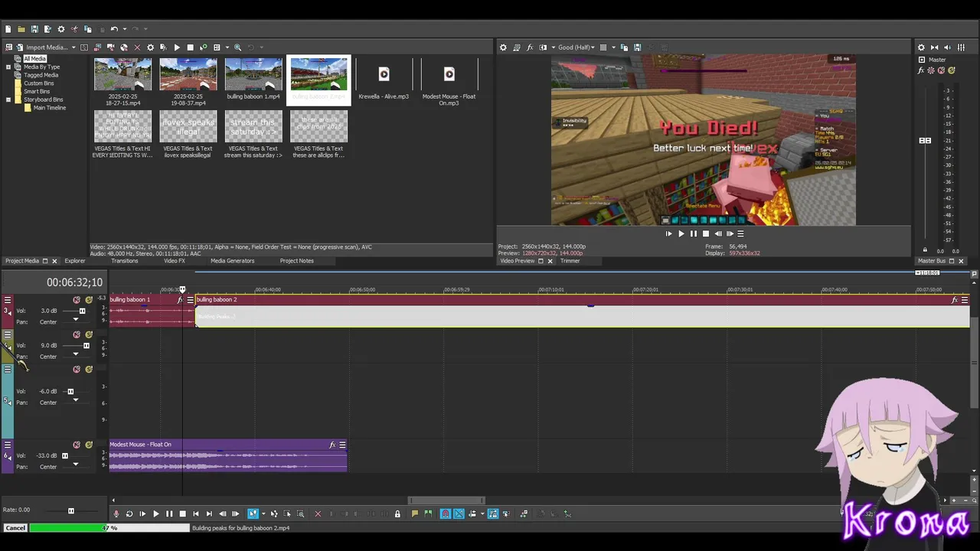980x551 pixels.
Task: Switch to the Trimmer tab
Action: click(x=570, y=261)
